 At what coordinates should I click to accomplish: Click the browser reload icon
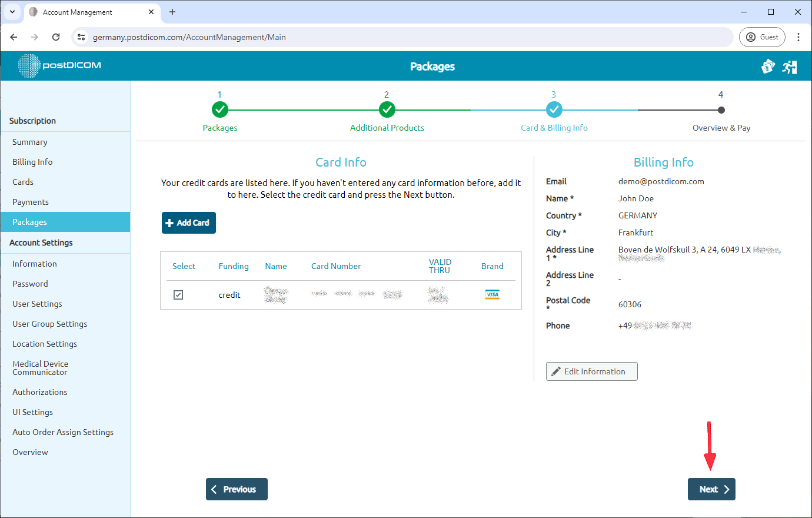[x=56, y=36]
